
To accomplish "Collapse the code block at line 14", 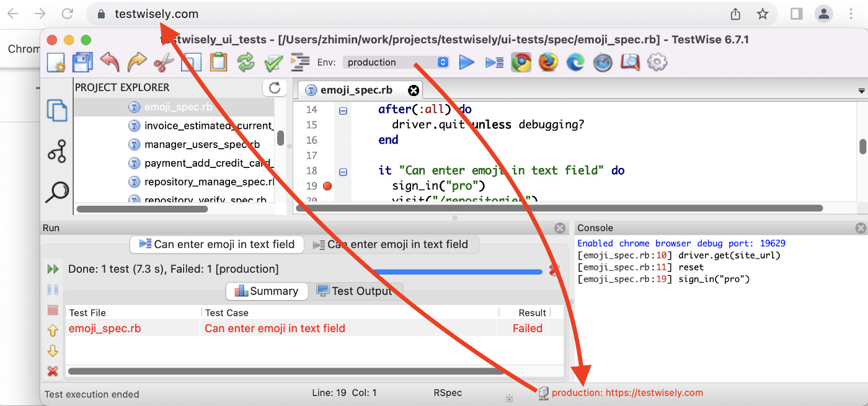I will click(343, 110).
